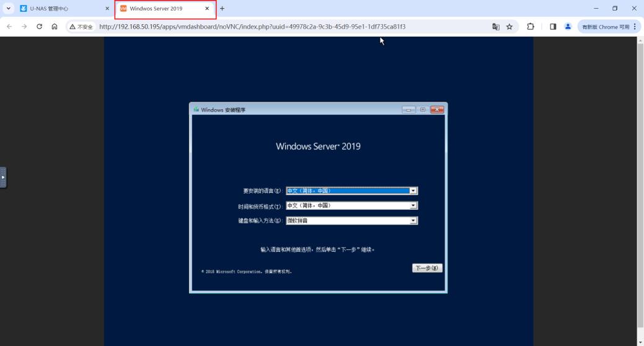Open the 时间和货币格式 dropdown

click(x=352, y=205)
